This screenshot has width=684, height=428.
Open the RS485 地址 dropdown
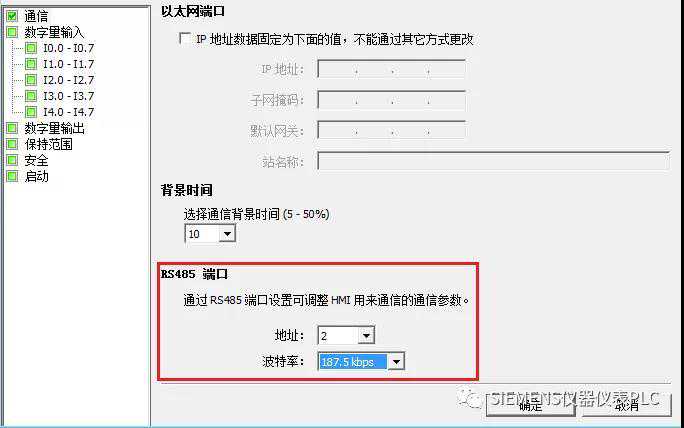(366, 336)
